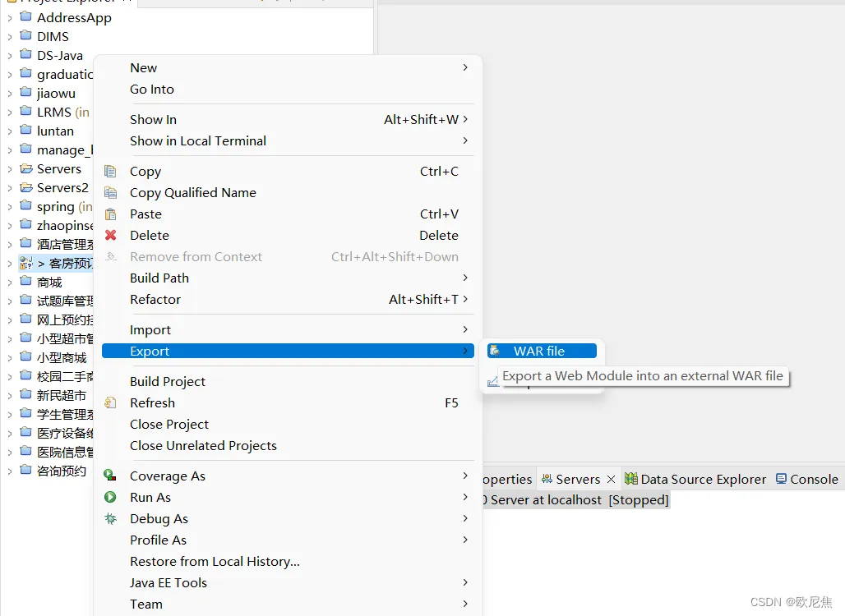Expand the jiaowu project node
Image resolution: width=845 pixels, height=616 pixels.
[x=10, y=94]
